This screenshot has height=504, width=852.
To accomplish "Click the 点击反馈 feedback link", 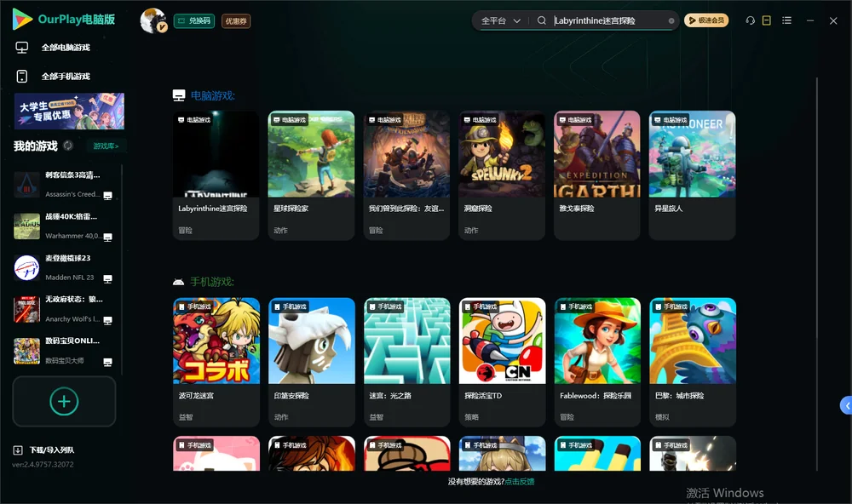I will (520, 481).
